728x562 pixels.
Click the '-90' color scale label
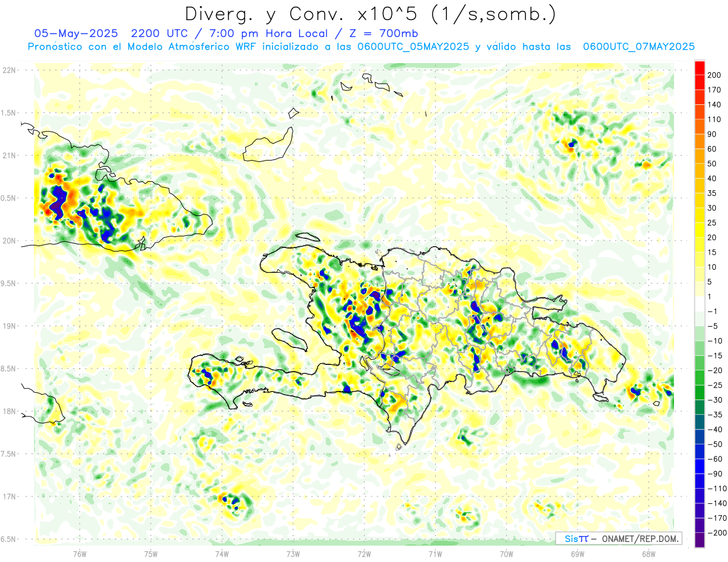pos(716,473)
